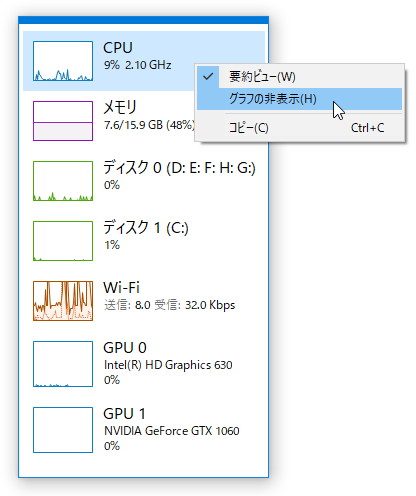Screen dimensions: 416x496
Task: Click the Ctrl+C shortcut label
Action: (367, 128)
